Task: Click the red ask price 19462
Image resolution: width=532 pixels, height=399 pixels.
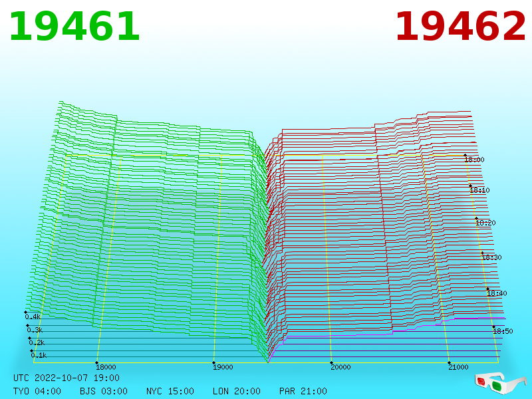Action: tap(460, 27)
